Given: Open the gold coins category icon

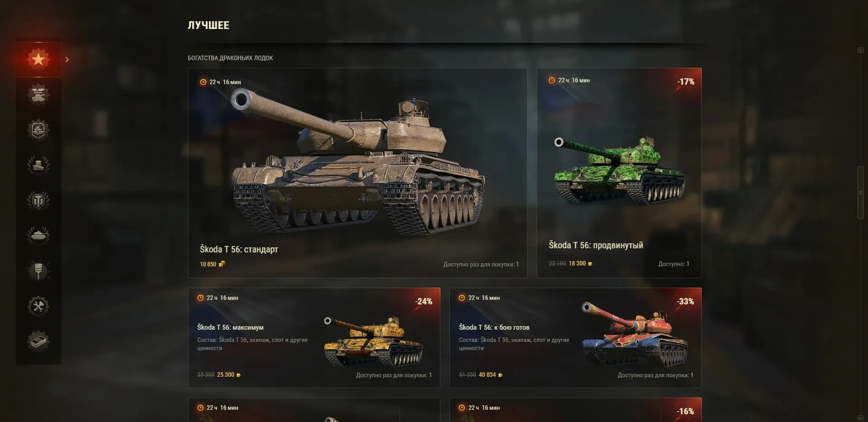Looking at the screenshot, I should click(38, 165).
